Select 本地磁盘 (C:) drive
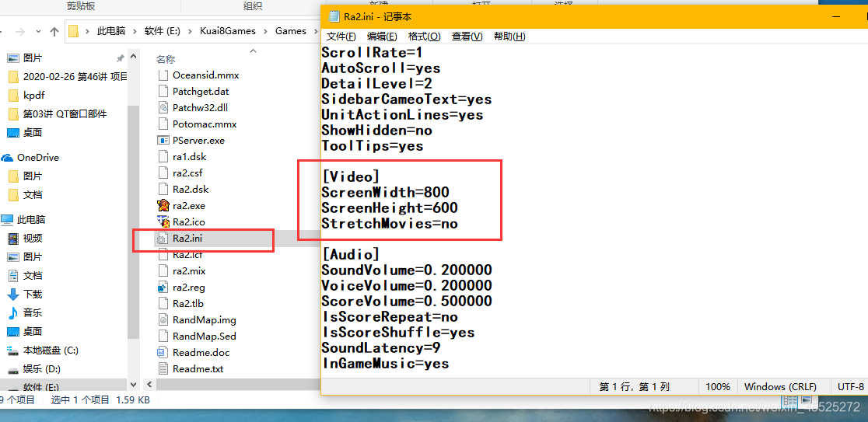The width and height of the screenshot is (868, 422). coord(51,350)
